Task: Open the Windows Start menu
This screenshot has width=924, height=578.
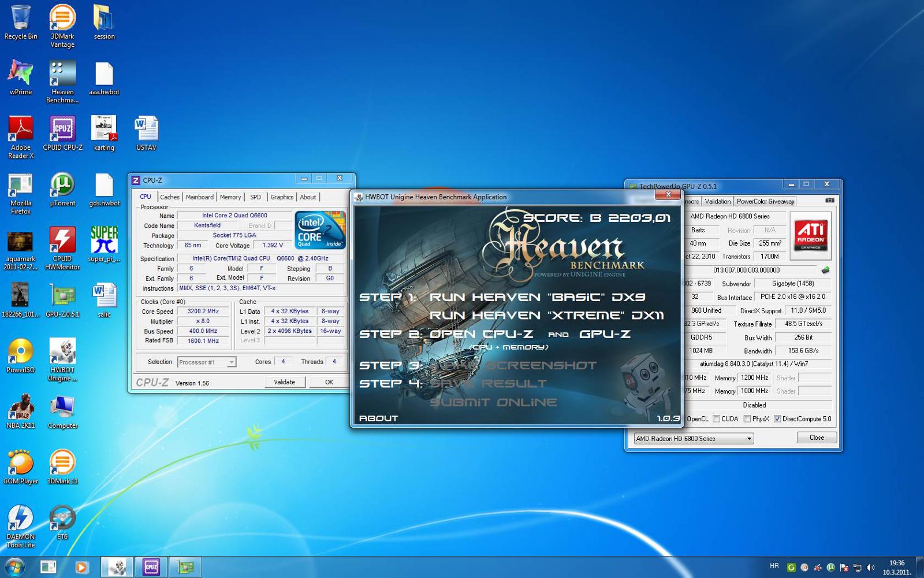Action: 15,567
